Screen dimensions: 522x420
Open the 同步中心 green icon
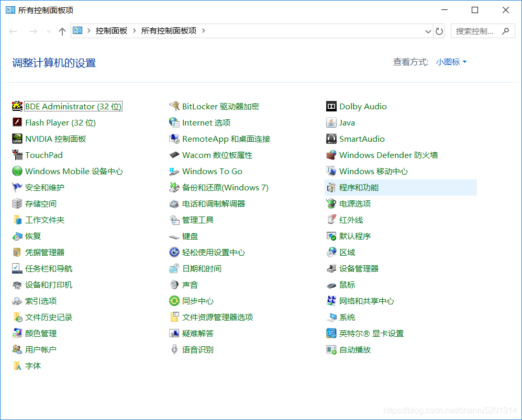pyautogui.click(x=174, y=301)
